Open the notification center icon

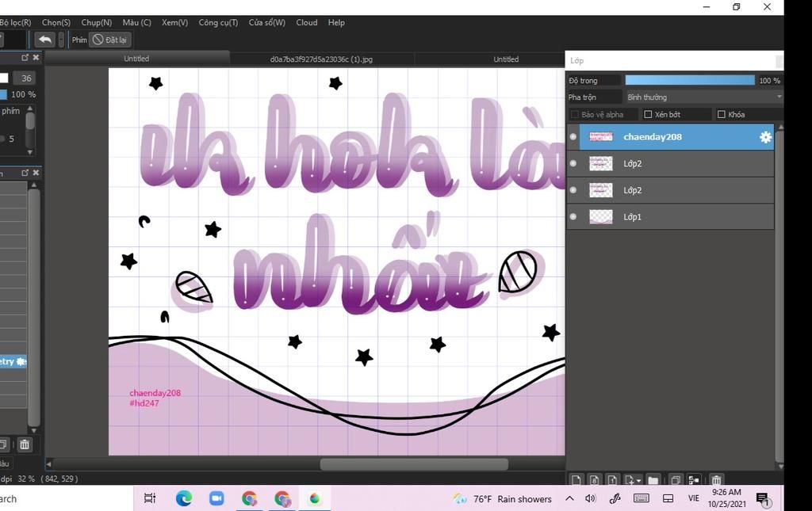764,499
